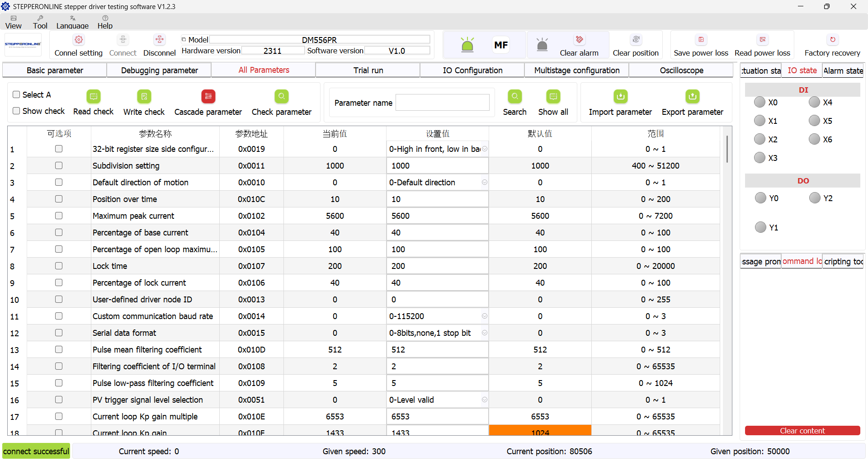Open the Custom communication baud rate dropdown

(x=484, y=316)
